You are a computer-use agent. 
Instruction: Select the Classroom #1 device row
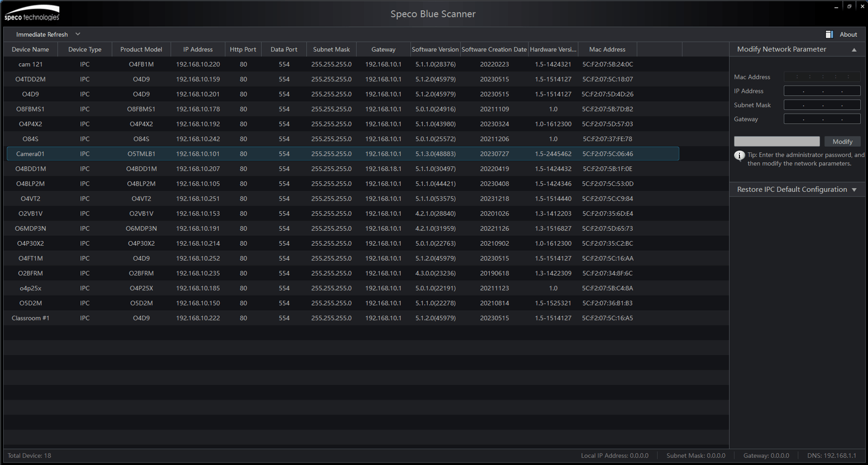30,318
